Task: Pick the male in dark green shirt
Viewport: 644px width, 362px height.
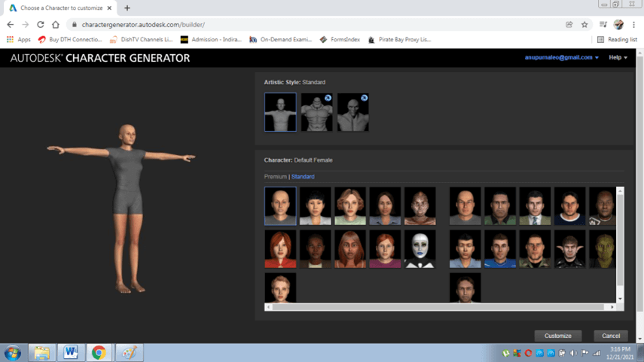Action: 500,206
